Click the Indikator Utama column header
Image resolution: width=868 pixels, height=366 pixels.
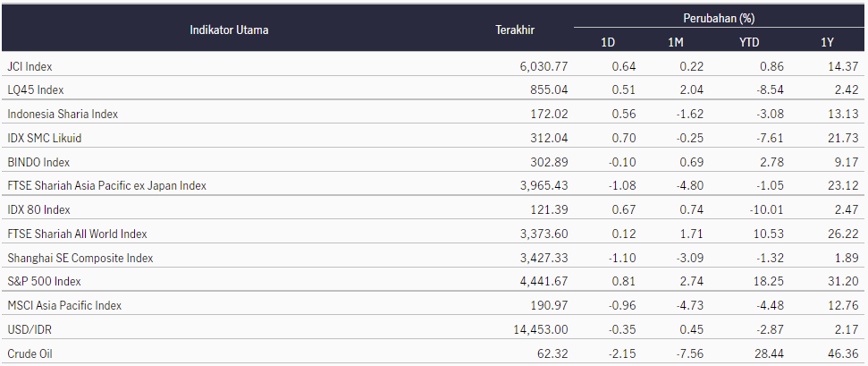tap(229, 30)
